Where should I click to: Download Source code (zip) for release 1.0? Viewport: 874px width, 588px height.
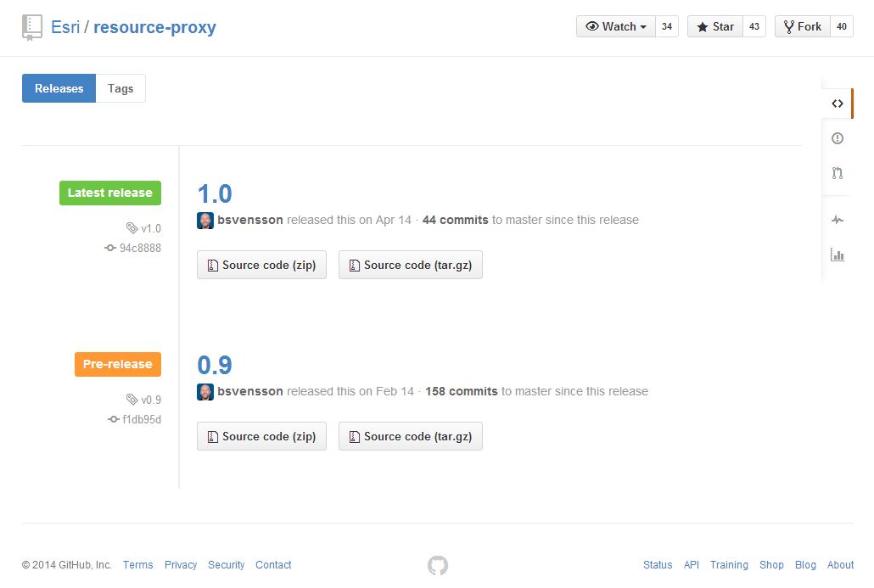coord(261,265)
